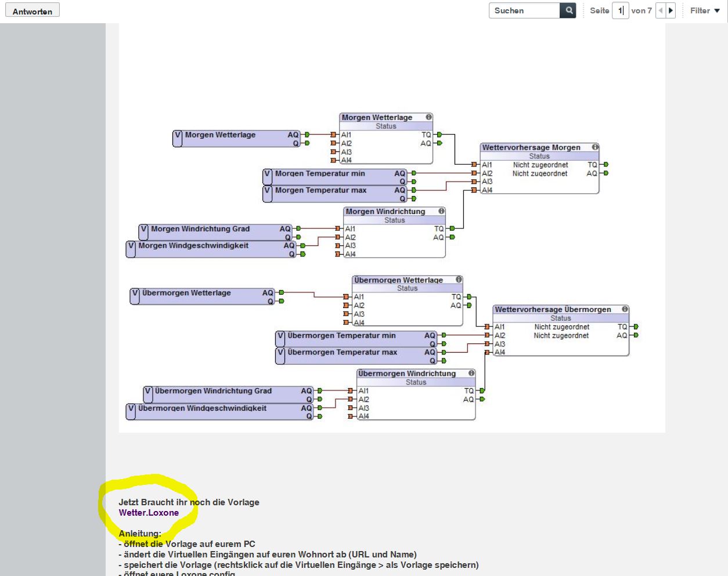The height and width of the screenshot is (576, 728).
Task: Click 'Morgen Windrichtung' block title
Action: [x=385, y=211]
